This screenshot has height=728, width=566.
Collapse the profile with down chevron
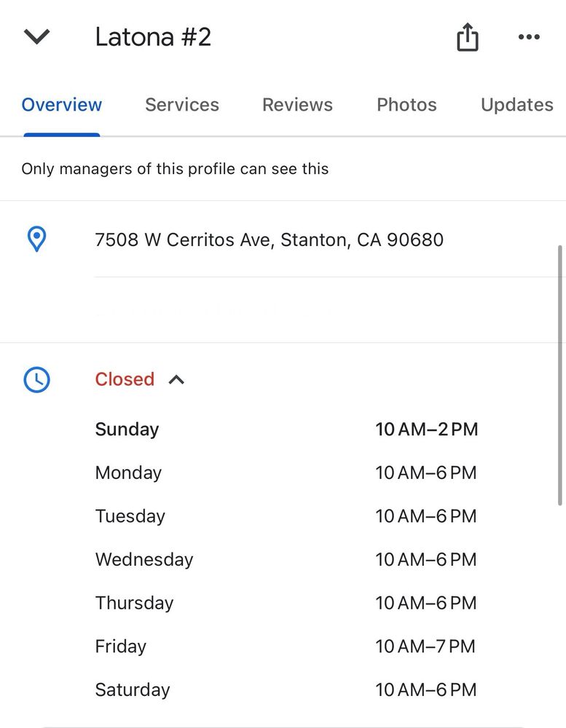tap(36, 37)
